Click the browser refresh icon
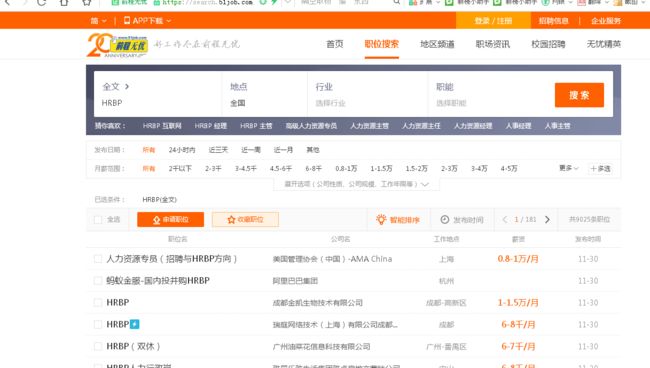This screenshot has width=650, height=368. tap(41, 2)
